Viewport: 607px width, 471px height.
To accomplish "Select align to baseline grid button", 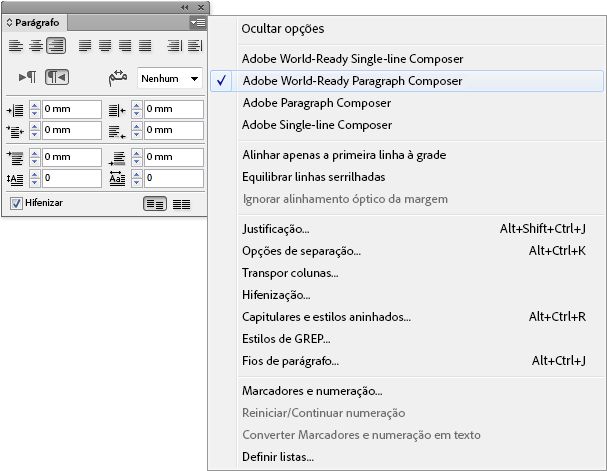I will click(182, 204).
